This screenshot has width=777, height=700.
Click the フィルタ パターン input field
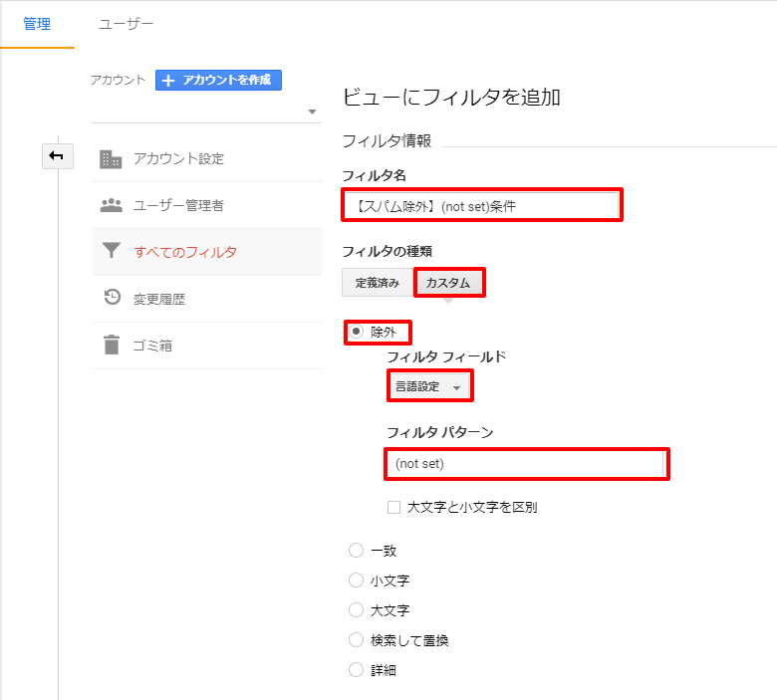click(x=526, y=464)
